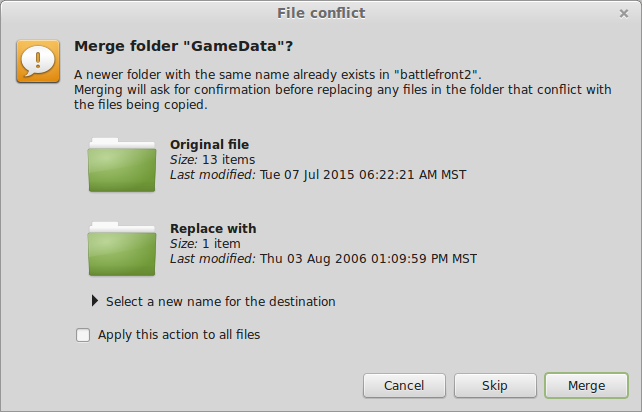Click the 2015 last modified date text
The height and width of the screenshot is (412, 642).
click(363, 175)
